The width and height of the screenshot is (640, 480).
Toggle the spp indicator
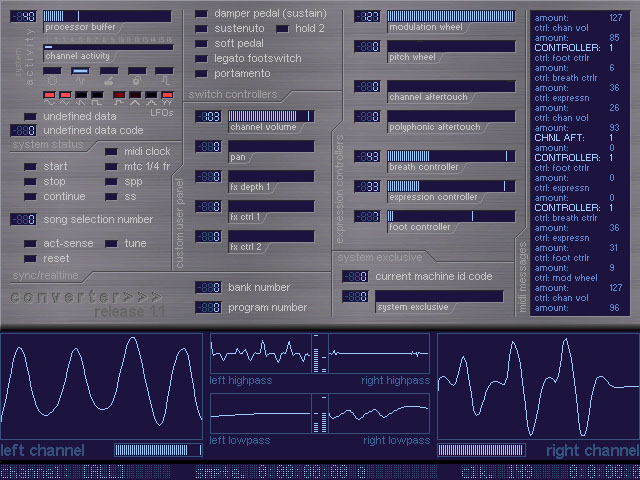click(111, 182)
